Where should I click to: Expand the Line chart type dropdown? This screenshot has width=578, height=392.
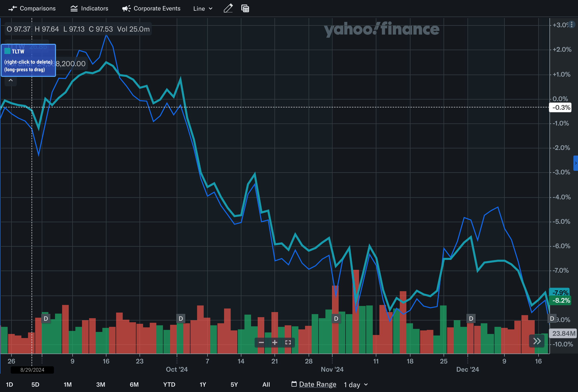[203, 8]
